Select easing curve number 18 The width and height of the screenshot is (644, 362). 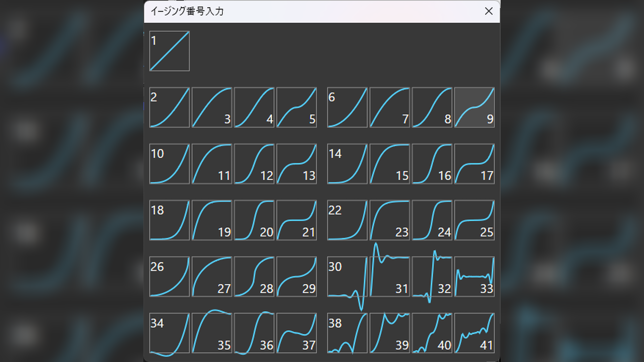click(170, 220)
